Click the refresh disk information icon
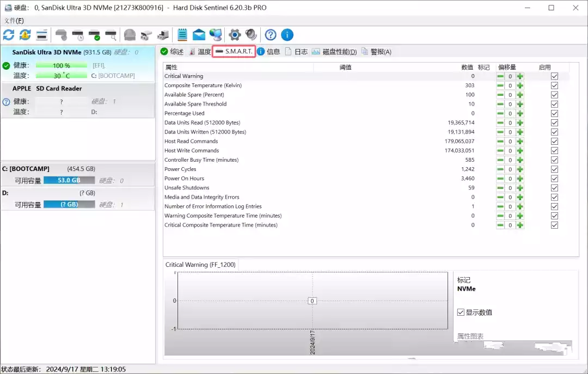 pos(9,35)
